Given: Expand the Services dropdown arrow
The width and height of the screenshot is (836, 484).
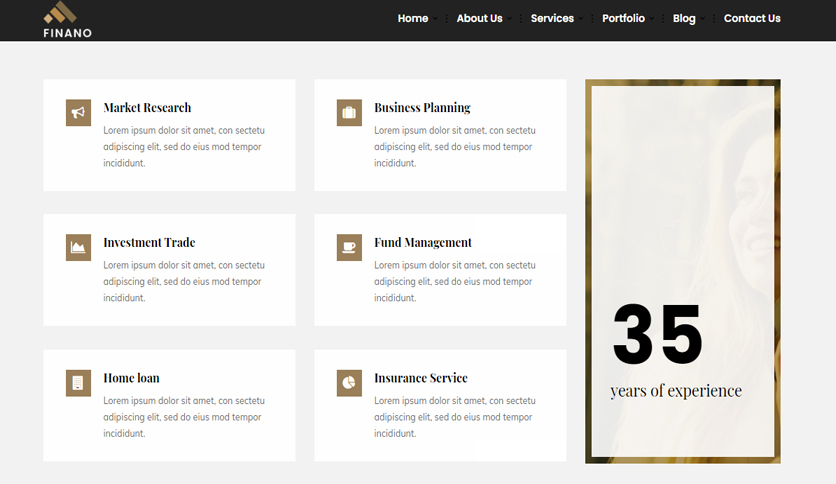Looking at the screenshot, I should [581, 19].
